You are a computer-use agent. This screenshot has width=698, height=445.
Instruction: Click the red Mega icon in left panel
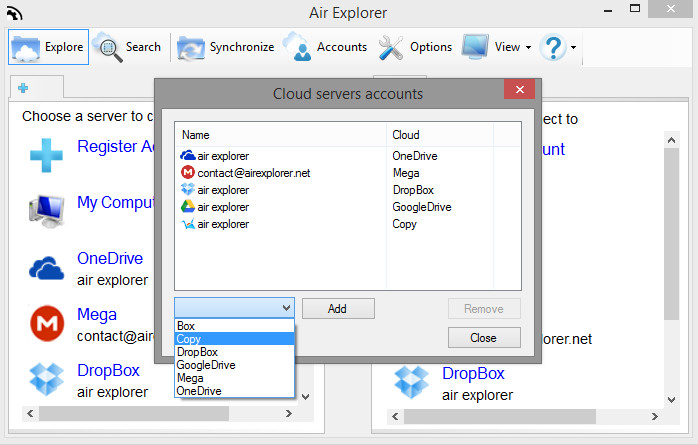tap(47, 324)
